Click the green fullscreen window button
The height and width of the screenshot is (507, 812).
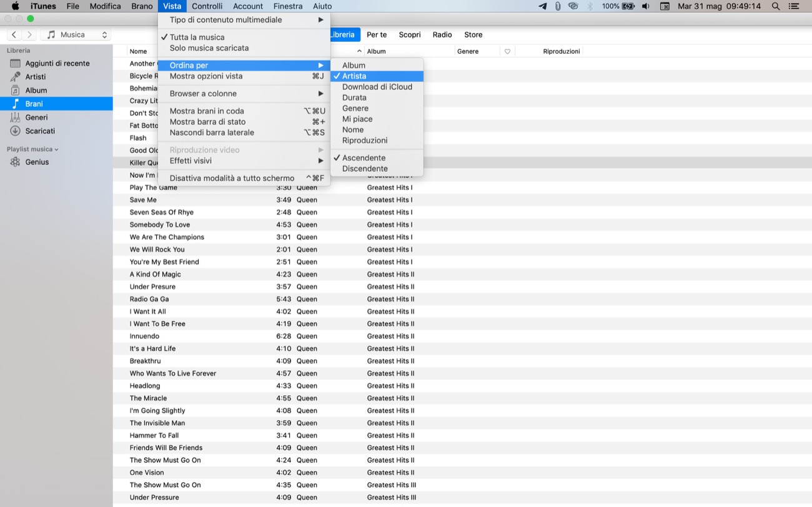30,19
